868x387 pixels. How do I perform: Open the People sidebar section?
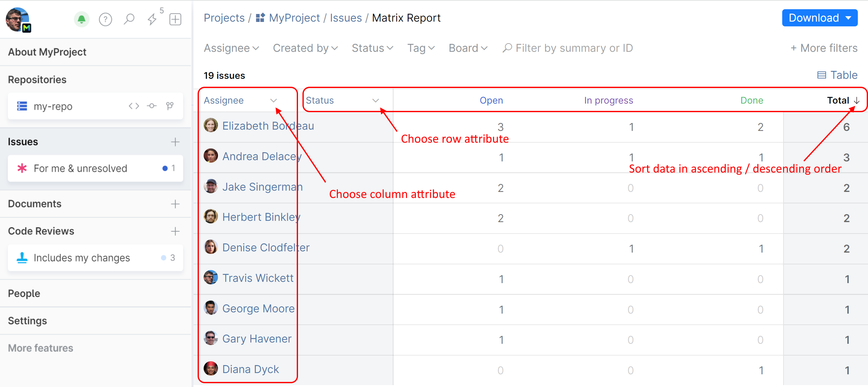tap(24, 293)
